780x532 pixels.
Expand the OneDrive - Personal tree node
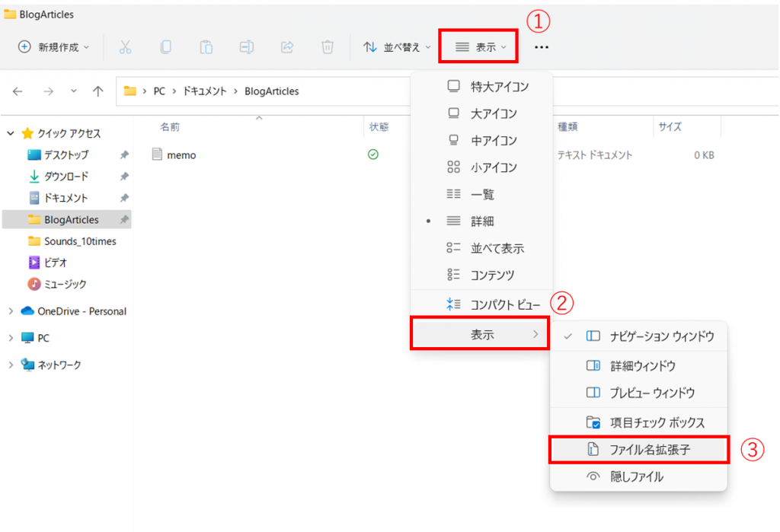point(11,311)
